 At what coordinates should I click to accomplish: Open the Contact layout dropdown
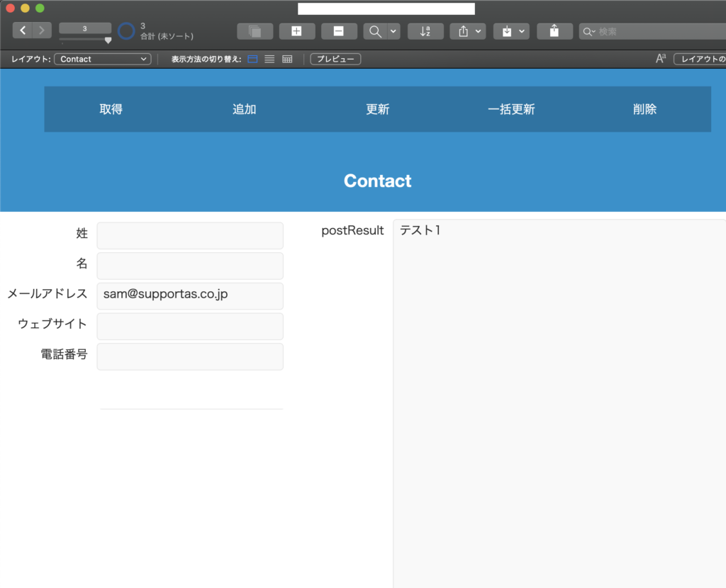tap(102, 60)
